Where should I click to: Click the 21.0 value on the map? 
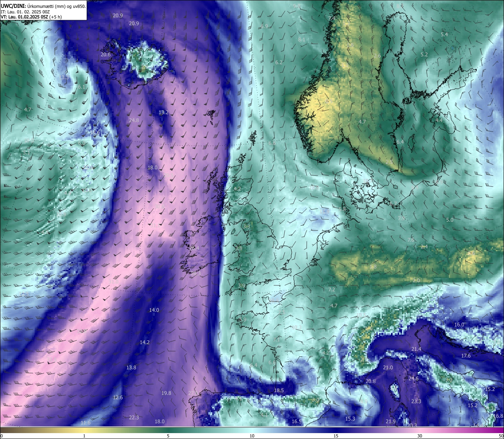[388, 368]
